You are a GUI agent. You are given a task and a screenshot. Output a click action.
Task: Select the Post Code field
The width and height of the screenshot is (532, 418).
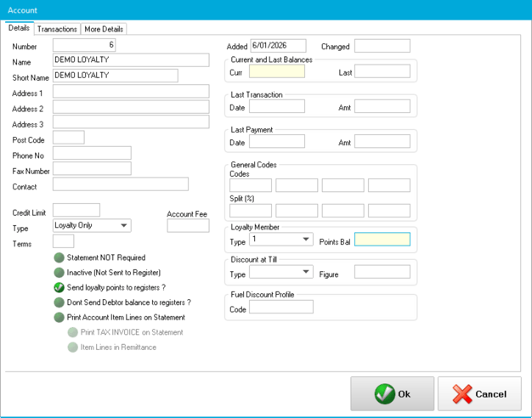click(69, 138)
